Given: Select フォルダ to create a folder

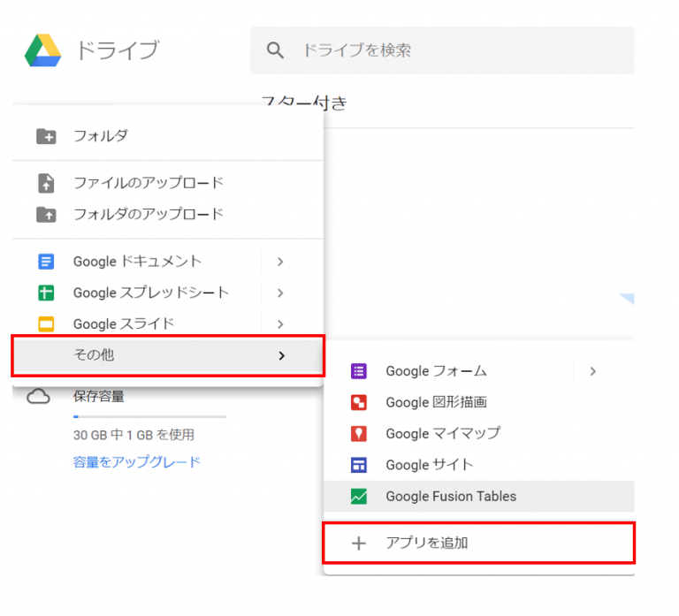Looking at the screenshot, I should 168,136.
